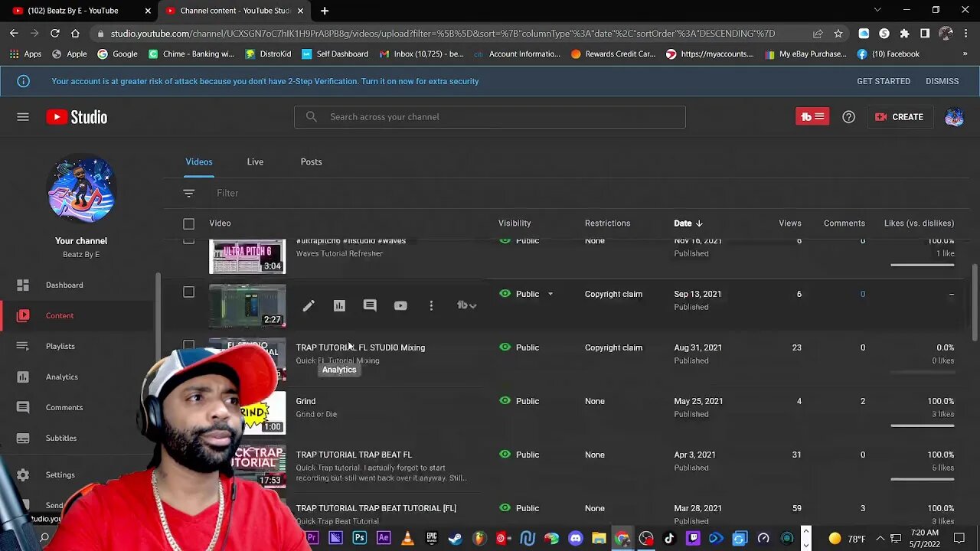Screen dimensions: 980x551
Task: Open Chrome tab search dropdown arrow
Action: tap(877, 10)
